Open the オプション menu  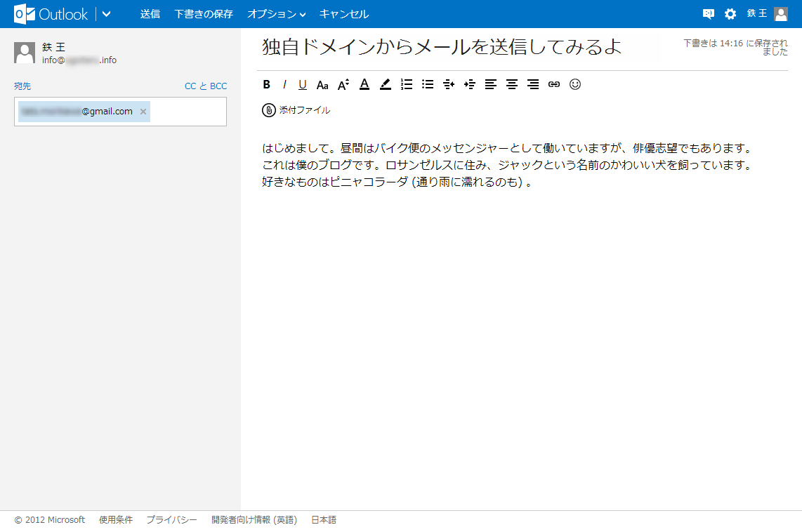click(x=276, y=14)
